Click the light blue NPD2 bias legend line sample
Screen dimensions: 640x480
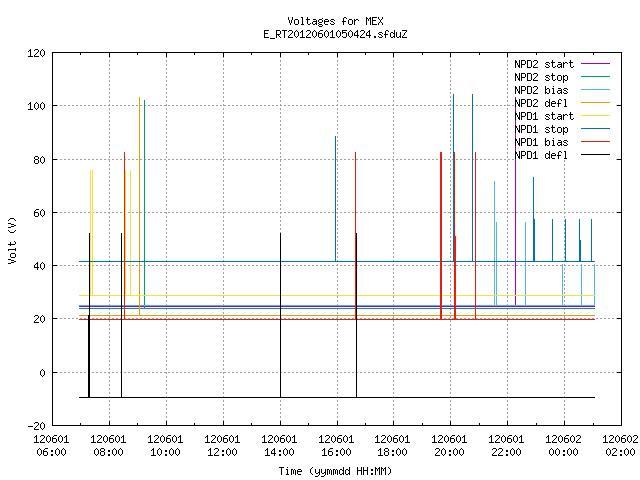[x=595, y=90]
